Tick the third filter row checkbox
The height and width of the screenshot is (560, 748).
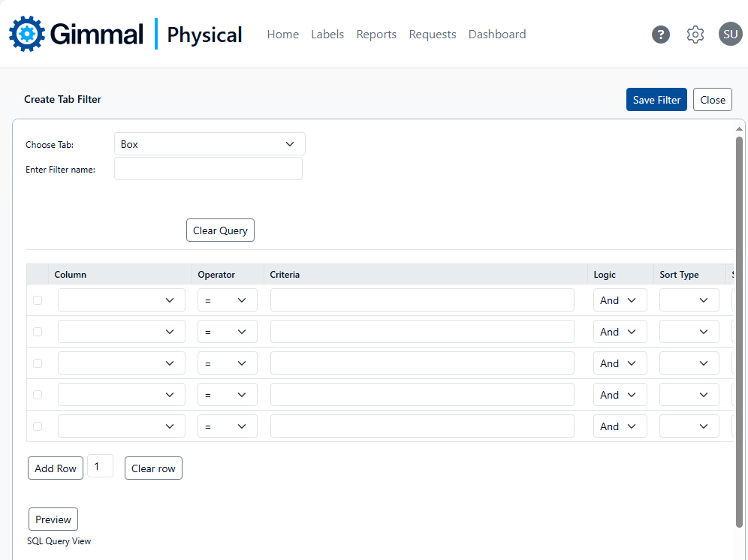[38, 363]
